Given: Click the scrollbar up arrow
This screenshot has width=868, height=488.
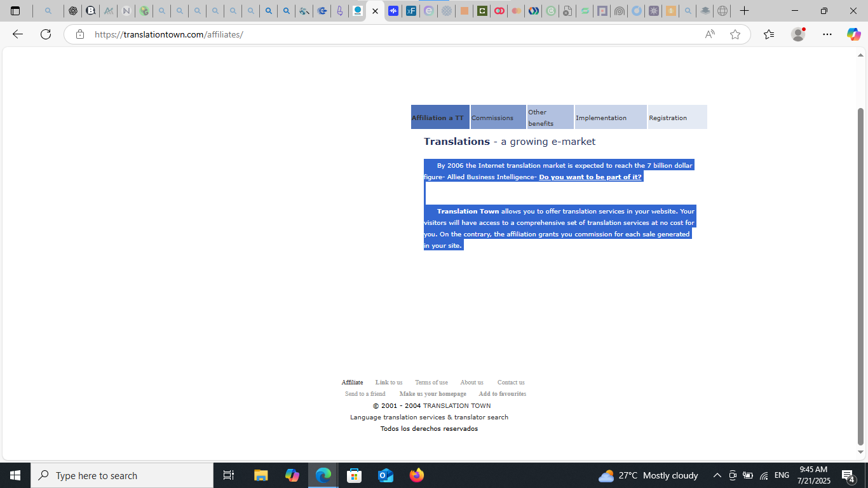Looking at the screenshot, I should click(861, 56).
